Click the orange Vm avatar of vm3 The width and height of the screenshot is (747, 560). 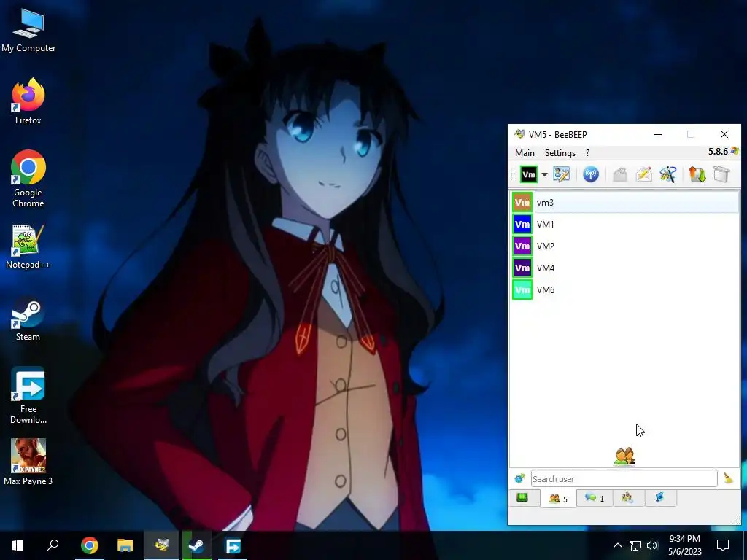coord(522,203)
